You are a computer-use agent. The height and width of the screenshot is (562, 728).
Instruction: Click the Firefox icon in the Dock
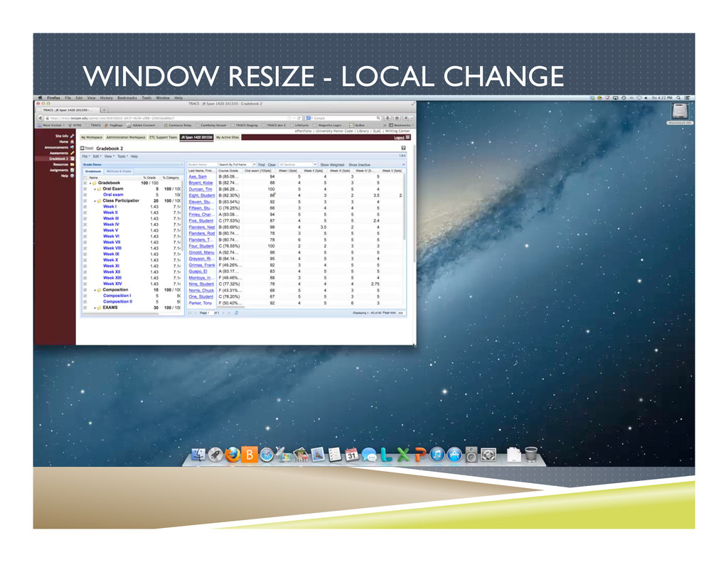tap(232, 454)
